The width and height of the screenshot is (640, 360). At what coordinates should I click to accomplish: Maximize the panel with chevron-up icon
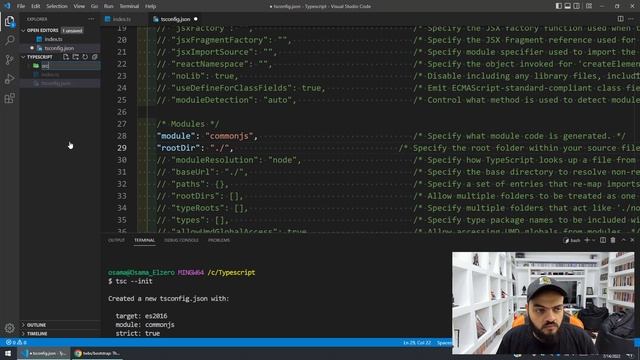tap(623, 240)
